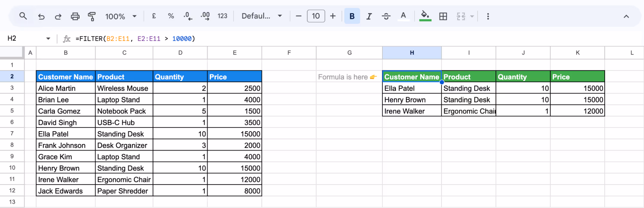Toggle italic formatting
Viewport: 644px width, 208px height.
click(369, 16)
